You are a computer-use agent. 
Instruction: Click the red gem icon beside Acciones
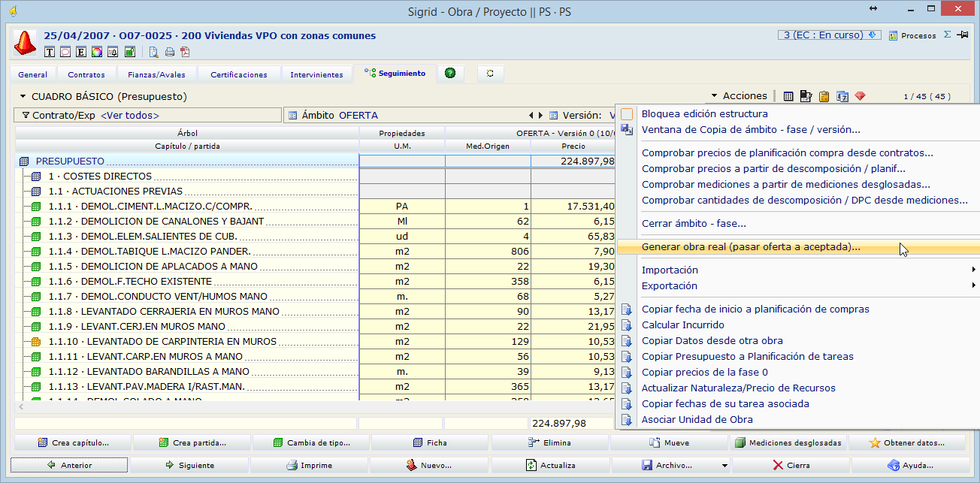click(x=860, y=96)
